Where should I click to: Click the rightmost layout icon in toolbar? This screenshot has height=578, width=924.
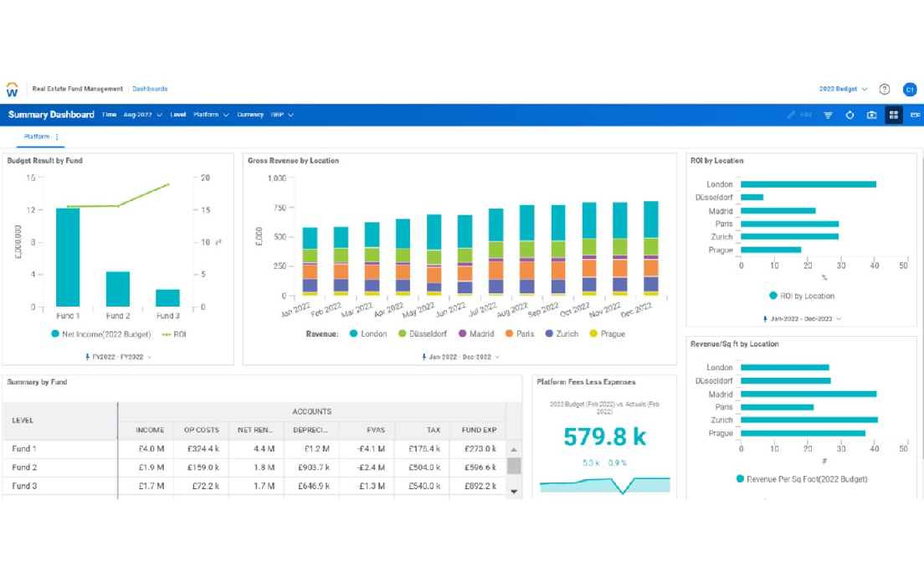tap(915, 115)
